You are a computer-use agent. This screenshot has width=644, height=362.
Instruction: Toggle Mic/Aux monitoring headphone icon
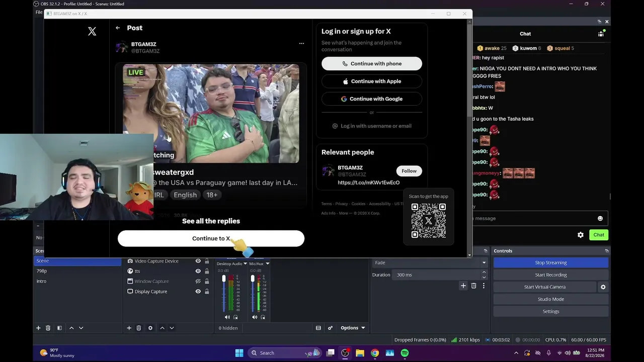point(263,317)
